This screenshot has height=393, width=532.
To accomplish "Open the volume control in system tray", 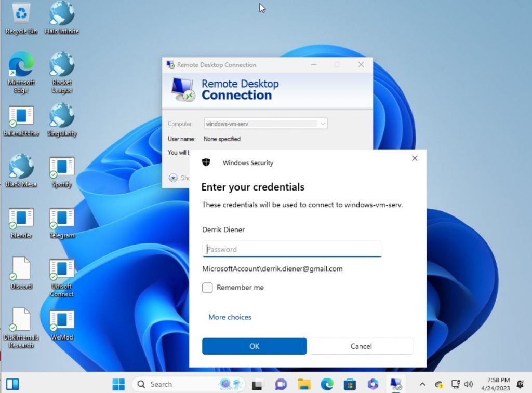I will coord(469,384).
